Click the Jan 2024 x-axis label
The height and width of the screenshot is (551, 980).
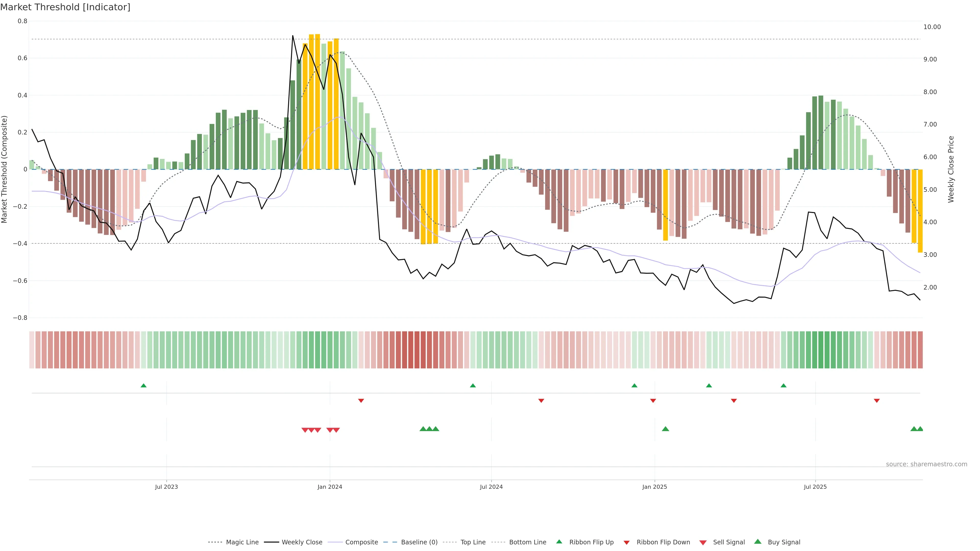(x=330, y=487)
